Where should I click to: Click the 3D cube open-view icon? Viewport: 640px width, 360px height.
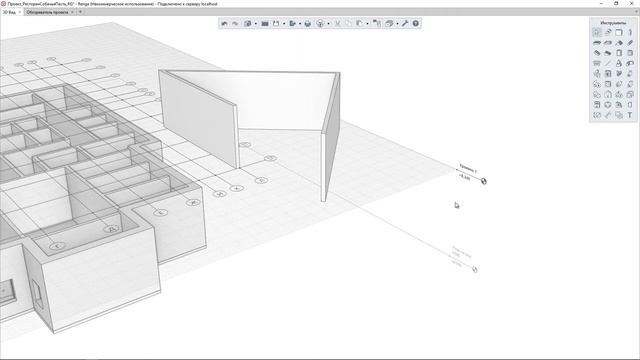pos(247,24)
